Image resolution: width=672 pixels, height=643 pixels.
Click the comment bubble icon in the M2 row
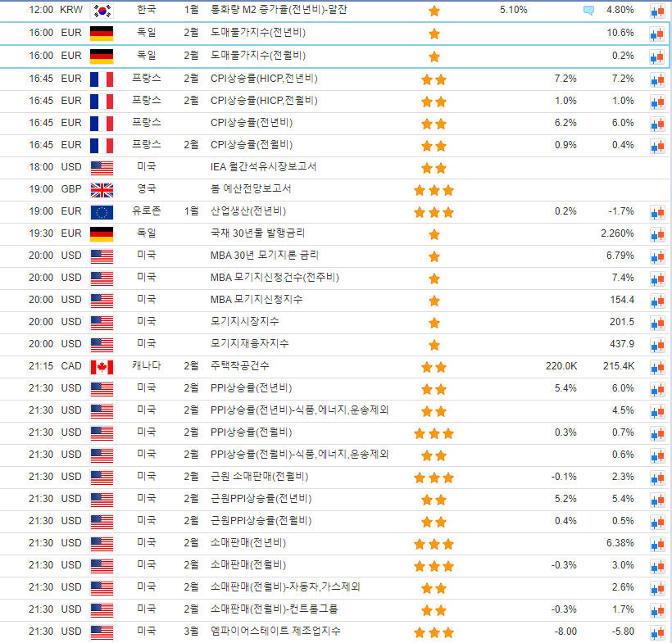click(588, 11)
